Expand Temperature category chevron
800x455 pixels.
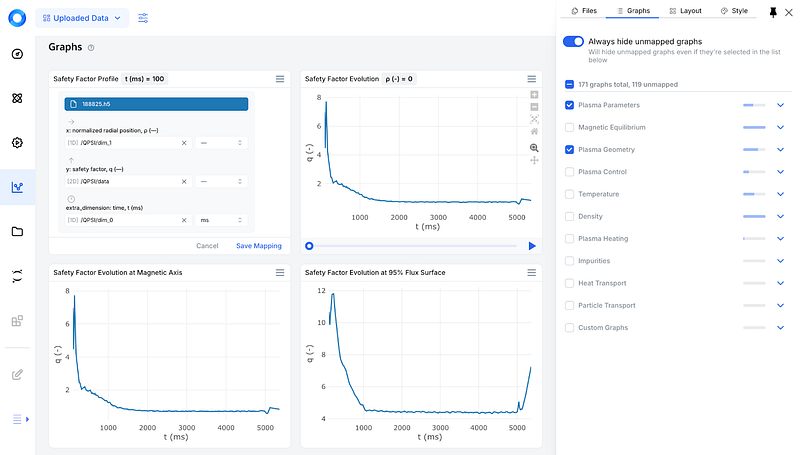pos(780,194)
